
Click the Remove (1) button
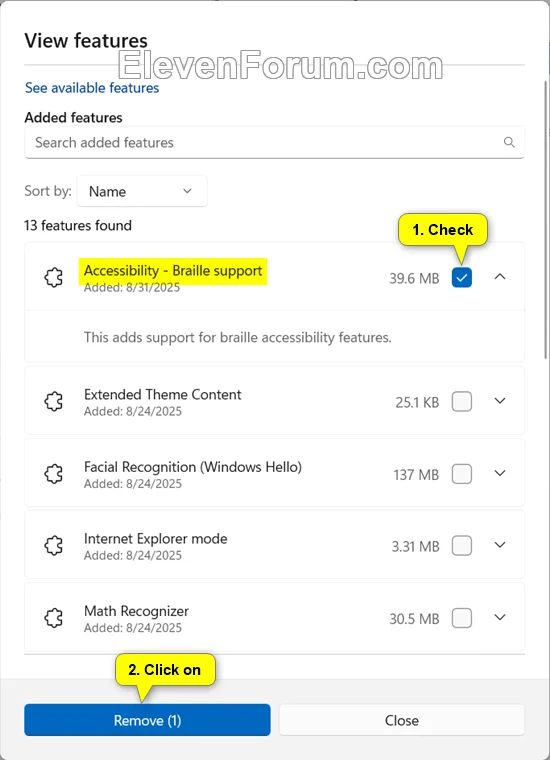147,720
